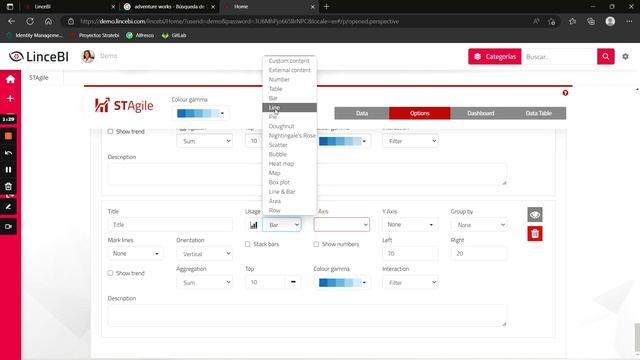Open the Identity Management bookmark
Screen dimensions: 640x360
coord(34,36)
